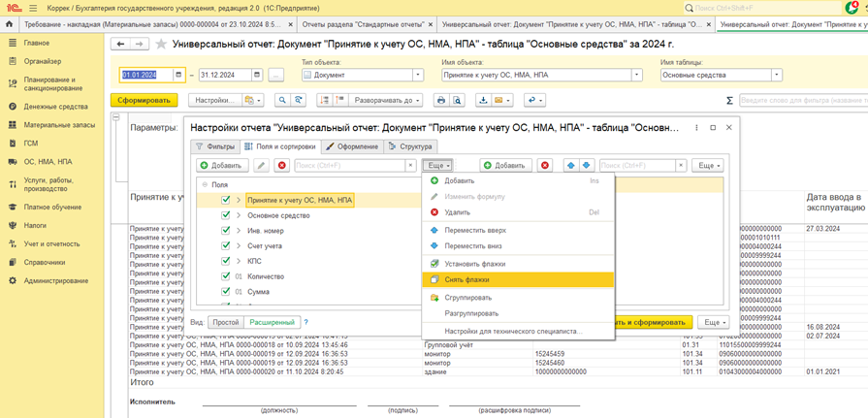Clear the fields search box with x
868x418 pixels.
click(x=410, y=166)
